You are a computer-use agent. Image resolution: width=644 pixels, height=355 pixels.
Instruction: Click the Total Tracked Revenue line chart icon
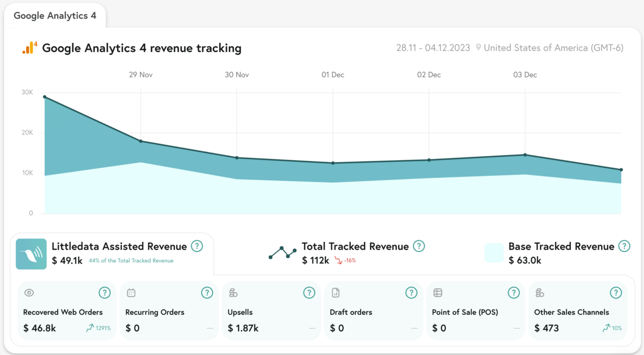click(283, 253)
